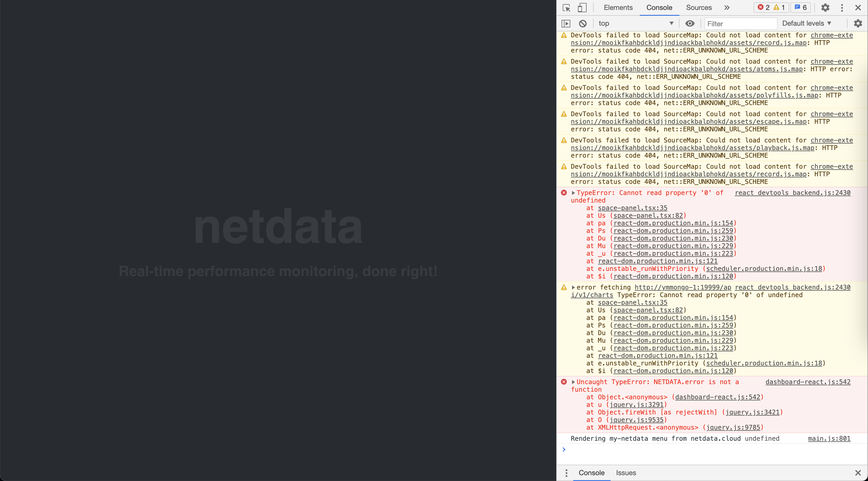868x481 pixels.
Task: Open DevTools settings gear
Action: click(x=825, y=7)
